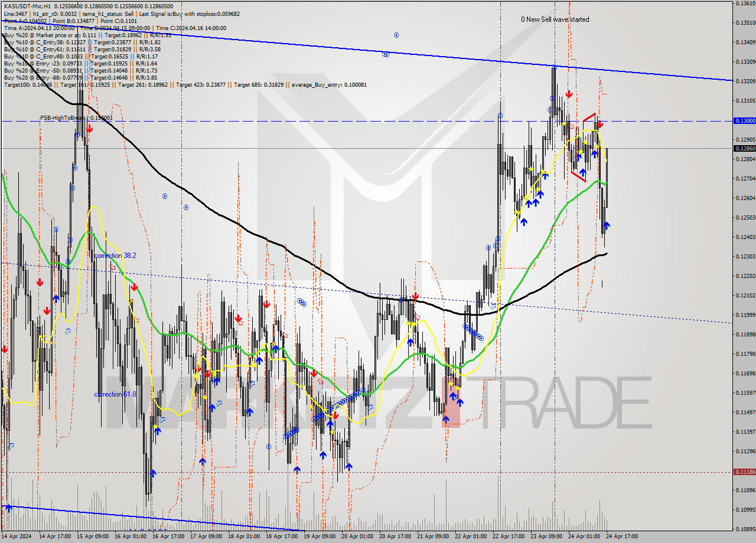The image size is (756, 543).
Task: Click the 0.10895 price axis value
Action: tap(746, 529)
